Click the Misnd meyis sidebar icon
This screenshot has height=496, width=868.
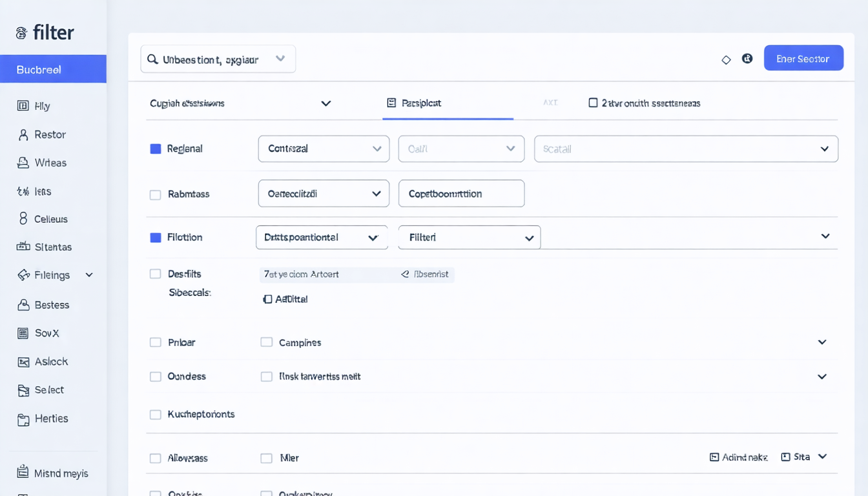(23, 472)
